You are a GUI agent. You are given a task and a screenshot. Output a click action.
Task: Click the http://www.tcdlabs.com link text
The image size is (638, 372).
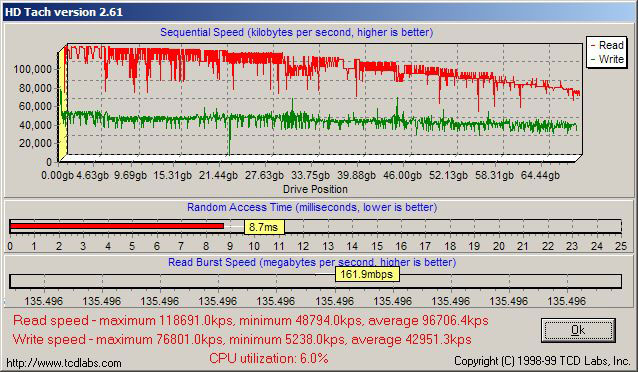(64, 363)
